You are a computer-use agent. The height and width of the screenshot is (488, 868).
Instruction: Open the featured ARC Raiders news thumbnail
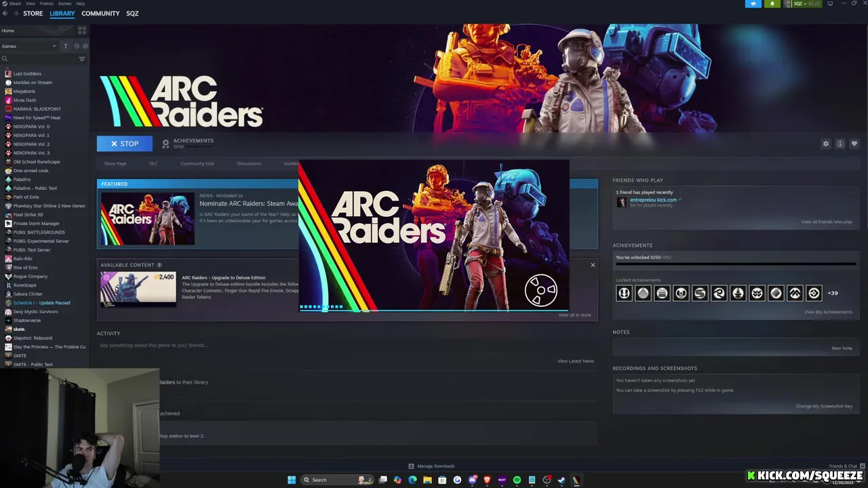(x=148, y=219)
